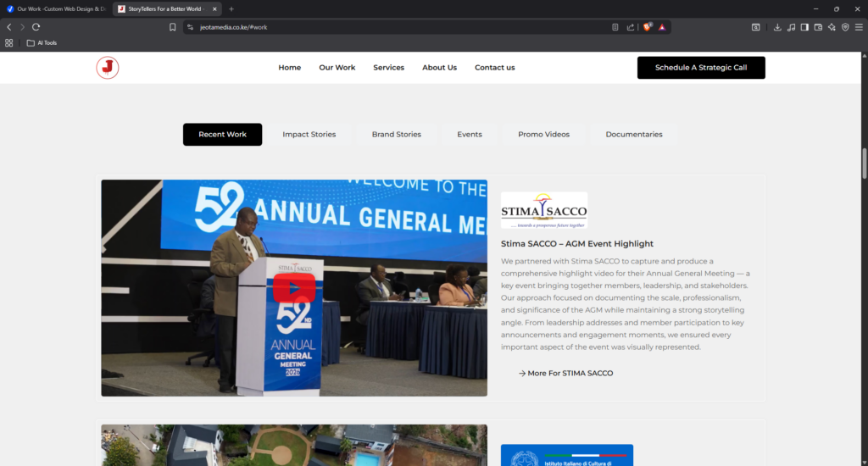
Task: Show browser downloads
Action: point(777,27)
